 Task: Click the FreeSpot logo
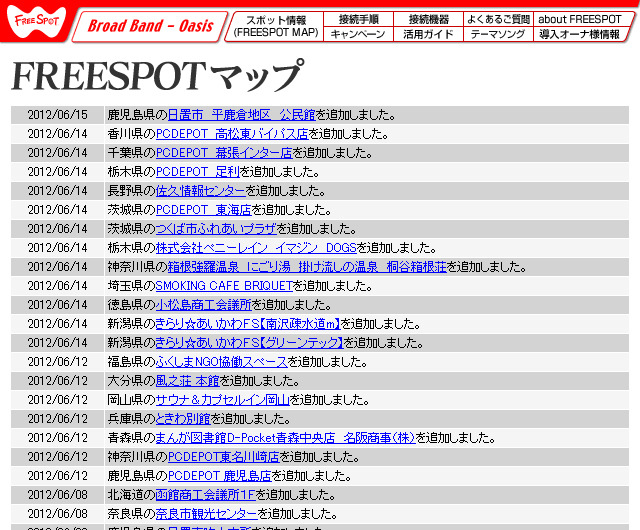(x=36, y=21)
